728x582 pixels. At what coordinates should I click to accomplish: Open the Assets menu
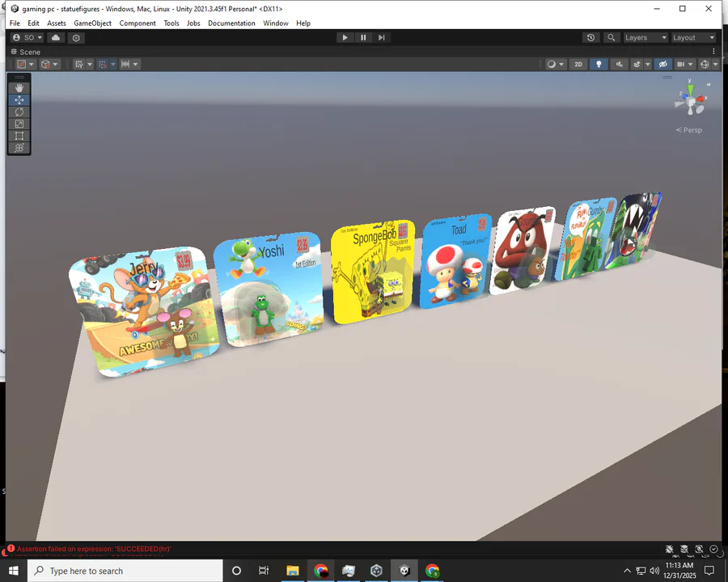[57, 23]
